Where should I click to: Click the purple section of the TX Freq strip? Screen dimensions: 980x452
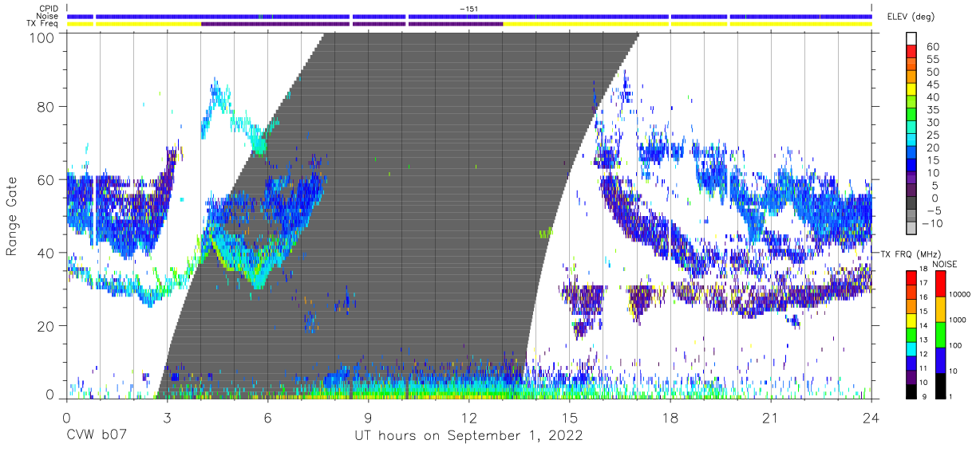pyautogui.click(x=351, y=24)
